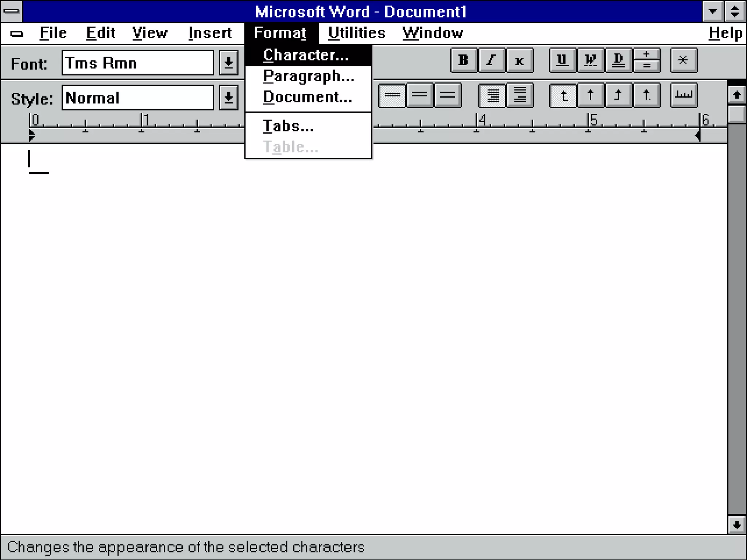Open the Help menu
The width and height of the screenshot is (747, 560).
[725, 33]
